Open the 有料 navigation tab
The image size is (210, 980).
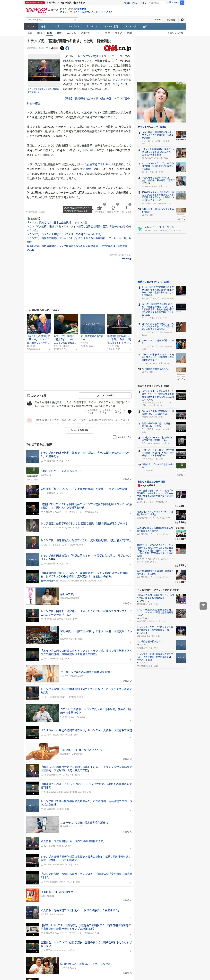145,27
